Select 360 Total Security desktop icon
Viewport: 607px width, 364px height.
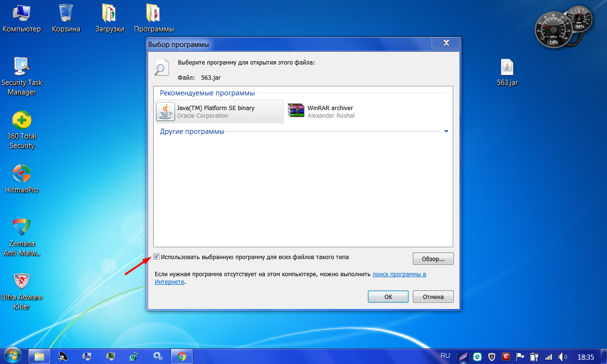click(22, 130)
